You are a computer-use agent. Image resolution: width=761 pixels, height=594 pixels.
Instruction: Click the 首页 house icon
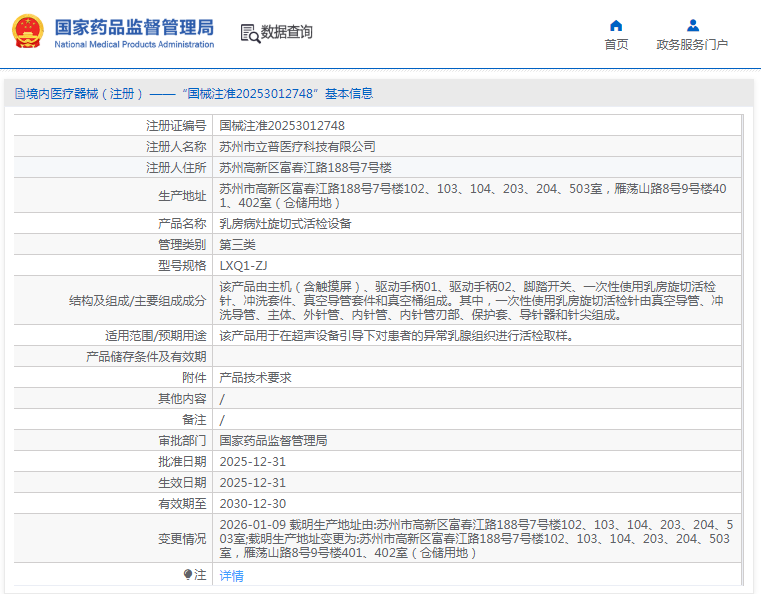(616, 25)
